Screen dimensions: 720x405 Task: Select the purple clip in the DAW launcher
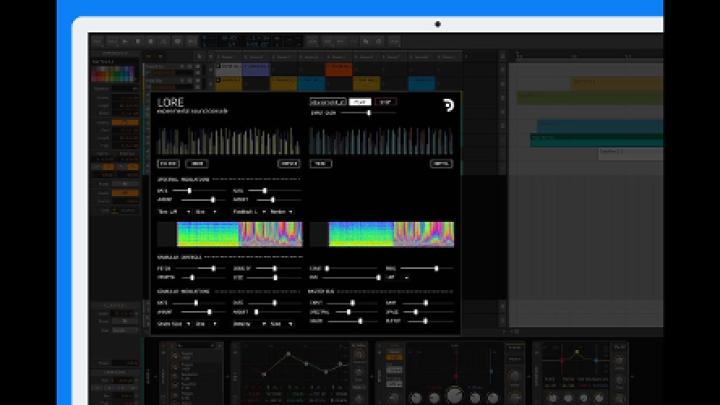click(256, 69)
